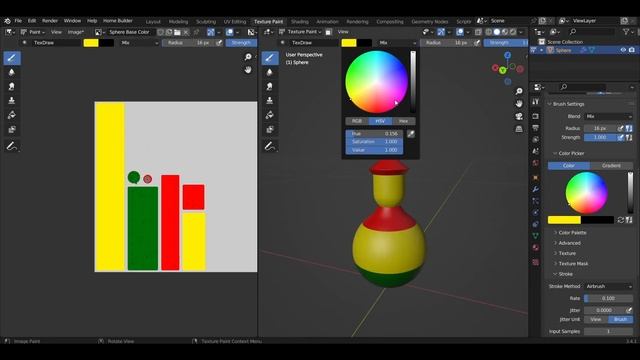Screen dimensions: 640x360
Task: Select the Mask tool in the image editor toolbar
Action: tap(12, 129)
